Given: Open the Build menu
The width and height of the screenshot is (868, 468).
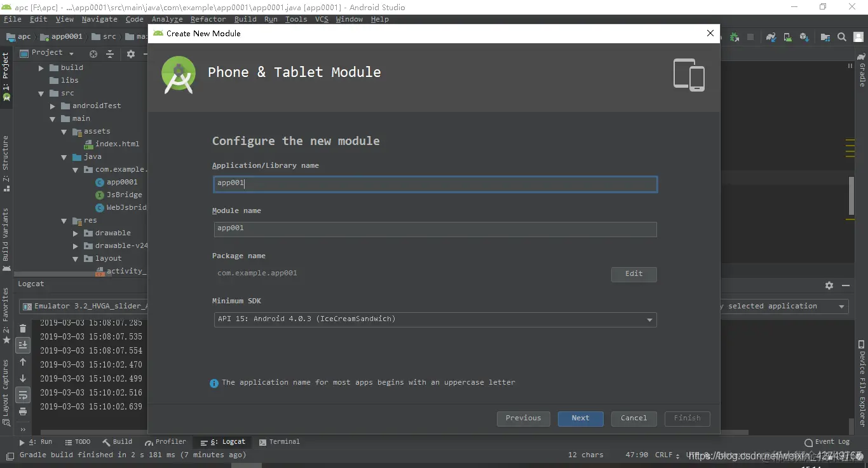Looking at the screenshot, I should [245, 19].
